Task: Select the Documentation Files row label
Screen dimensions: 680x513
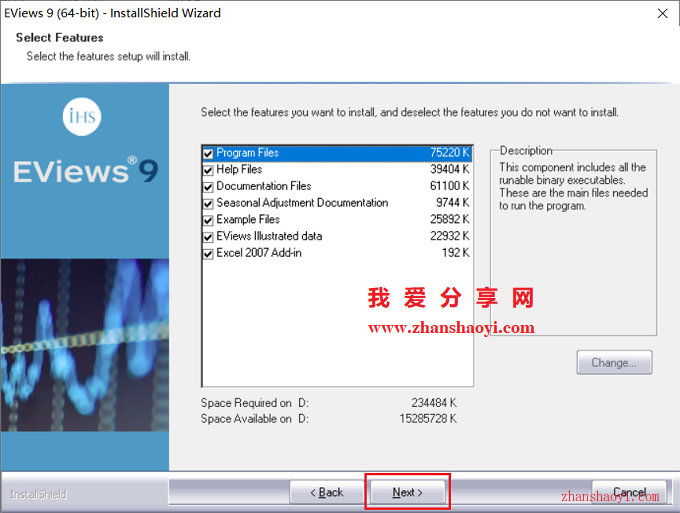Action: tap(264, 186)
